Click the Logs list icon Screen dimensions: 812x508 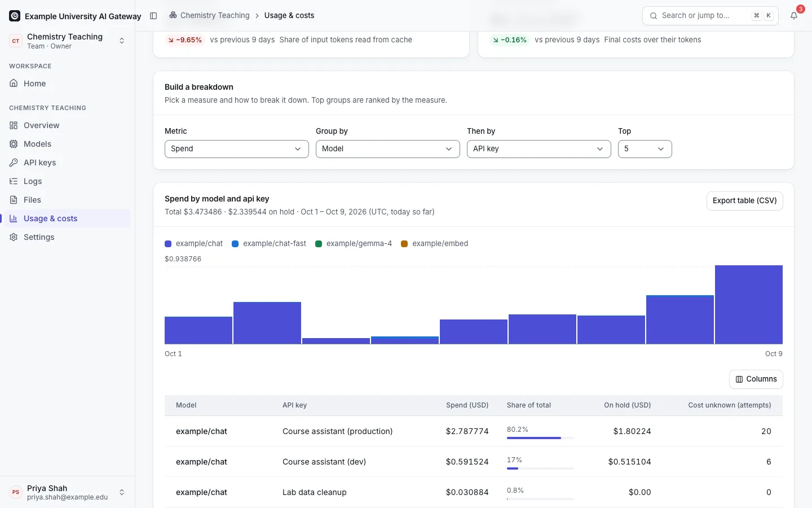click(x=14, y=181)
